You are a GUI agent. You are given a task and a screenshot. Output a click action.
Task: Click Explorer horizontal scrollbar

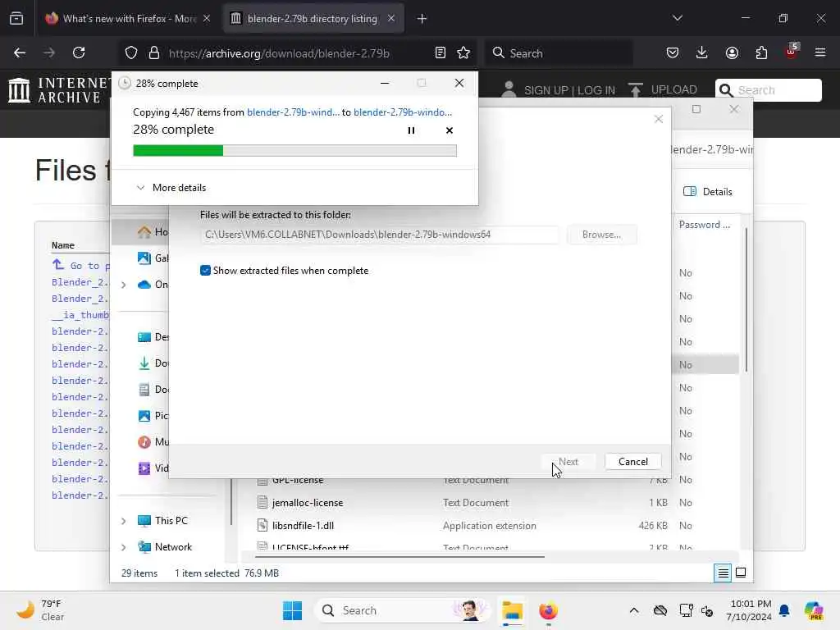tap(399, 557)
